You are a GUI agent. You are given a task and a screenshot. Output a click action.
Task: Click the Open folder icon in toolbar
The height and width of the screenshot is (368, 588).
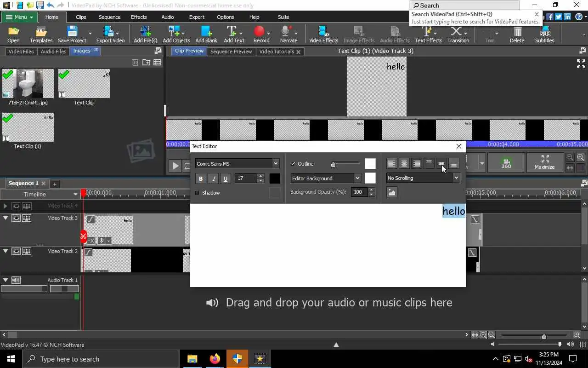point(13,31)
